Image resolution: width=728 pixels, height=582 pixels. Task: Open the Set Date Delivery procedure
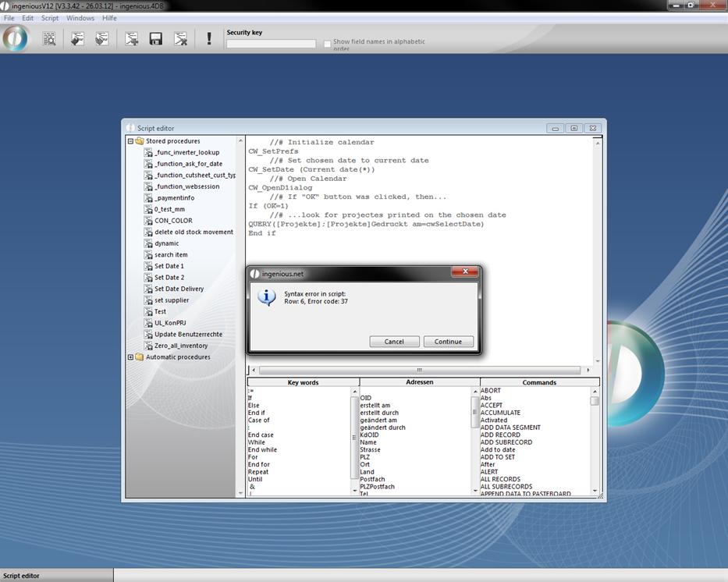coord(179,289)
